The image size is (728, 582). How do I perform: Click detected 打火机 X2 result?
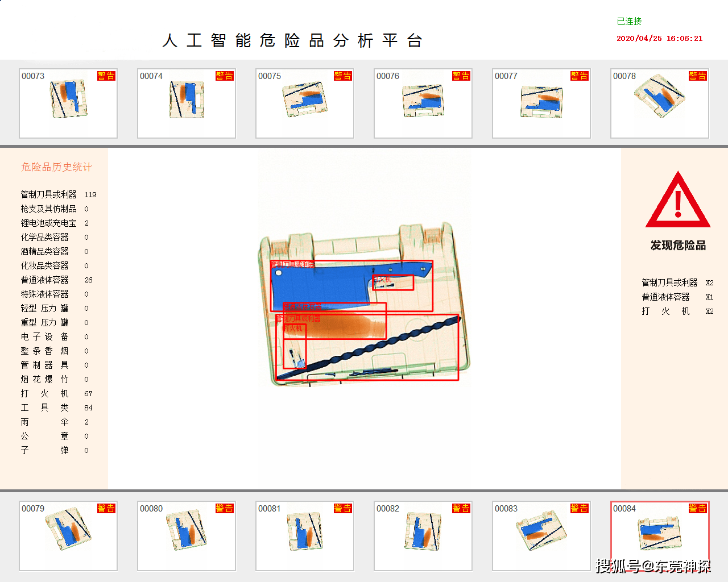(x=677, y=311)
